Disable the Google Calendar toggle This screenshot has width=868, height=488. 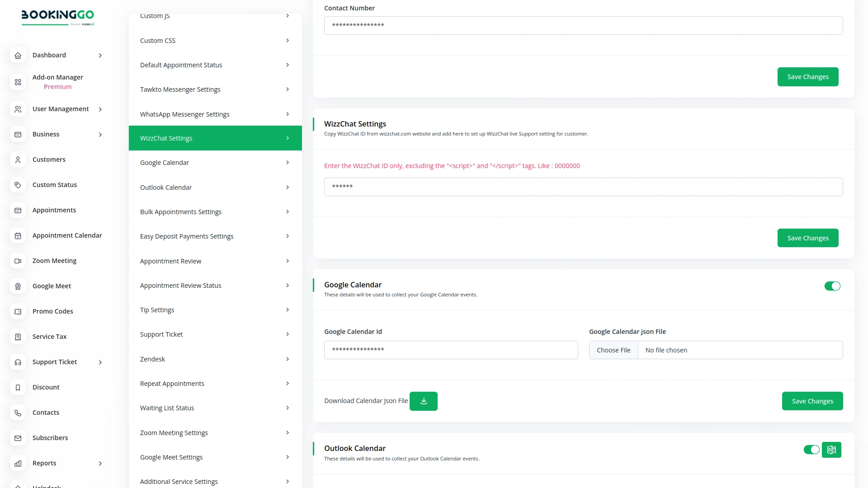(x=832, y=286)
